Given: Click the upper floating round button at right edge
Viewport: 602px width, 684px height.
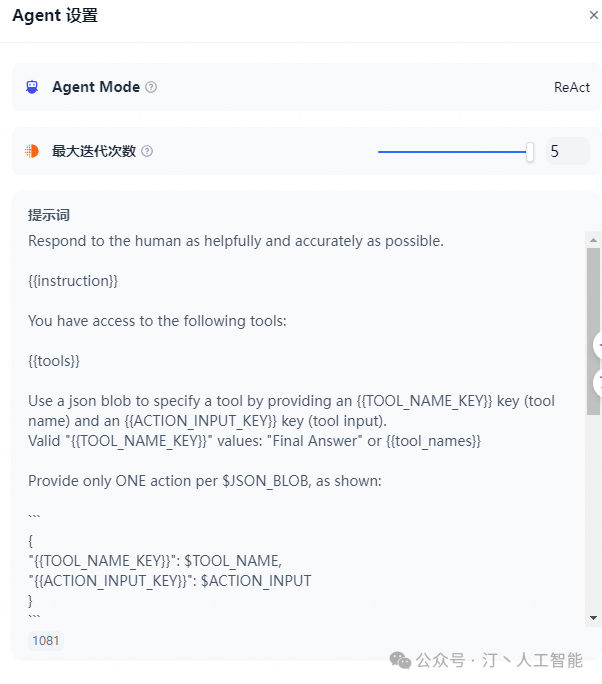Looking at the screenshot, I should tap(598, 345).
